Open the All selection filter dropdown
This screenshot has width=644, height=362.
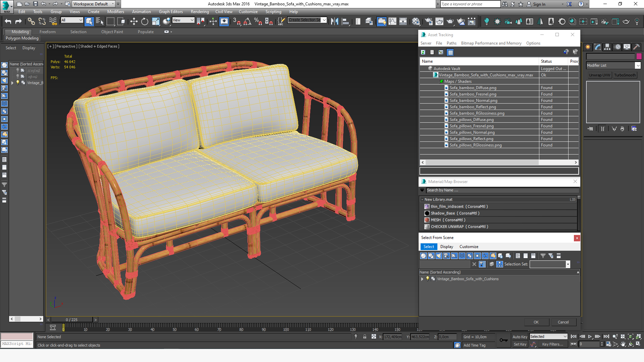pyautogui.click(x=72, y=20)
